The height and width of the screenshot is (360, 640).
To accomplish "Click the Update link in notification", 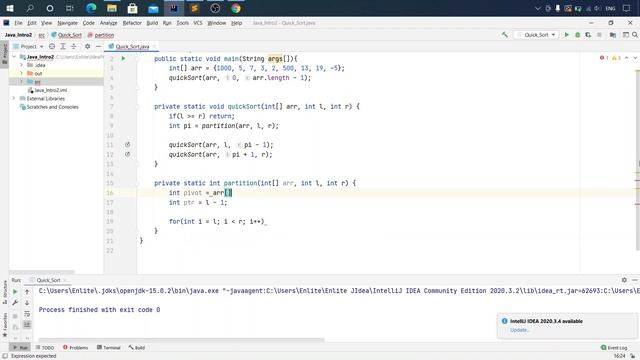I will point(520,330).
